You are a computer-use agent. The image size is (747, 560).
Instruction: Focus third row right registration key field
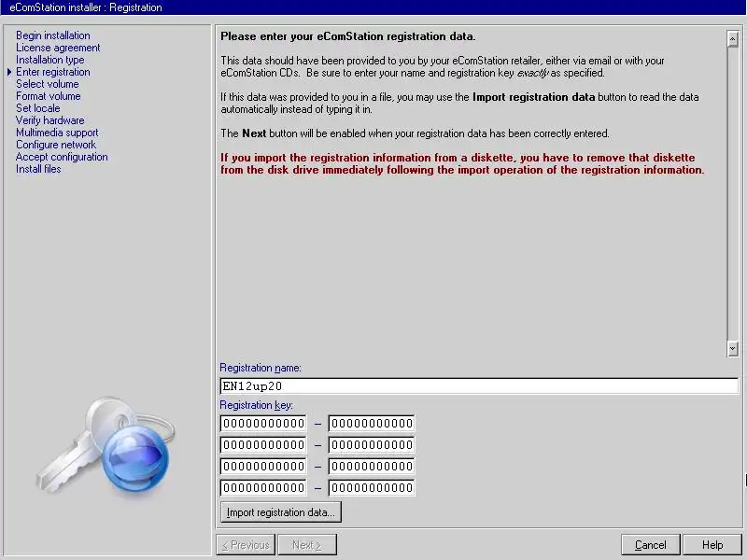pos(371,466)
